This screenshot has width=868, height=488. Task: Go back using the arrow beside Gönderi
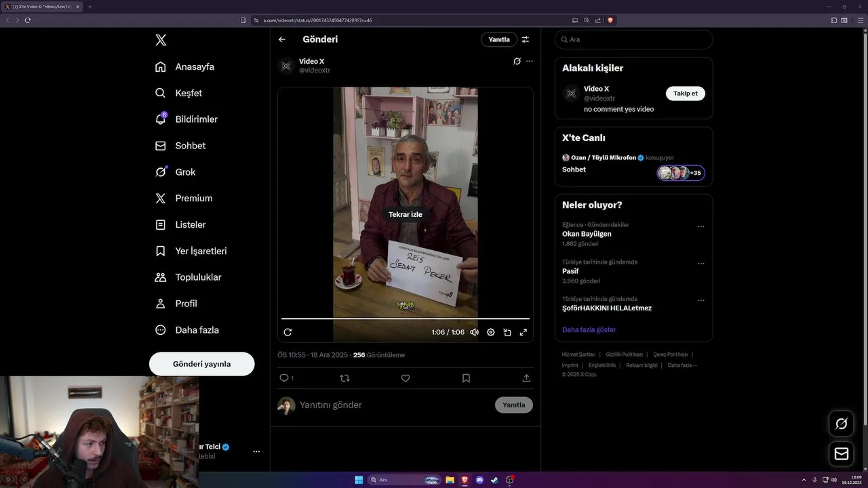pos(282,39)
